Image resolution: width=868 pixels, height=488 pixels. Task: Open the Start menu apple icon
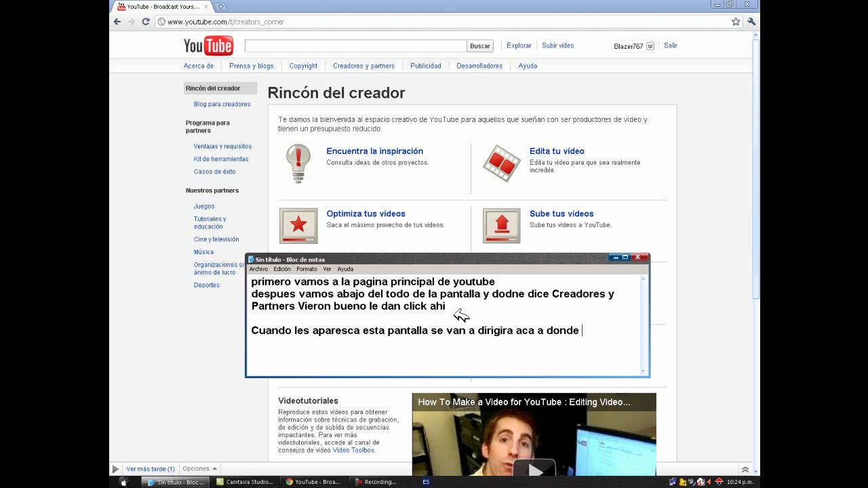[x=123, y=482]
